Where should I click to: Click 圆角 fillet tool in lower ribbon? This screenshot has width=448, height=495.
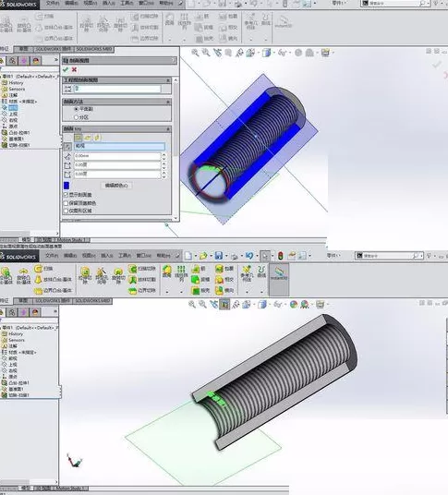click(166, 272)
